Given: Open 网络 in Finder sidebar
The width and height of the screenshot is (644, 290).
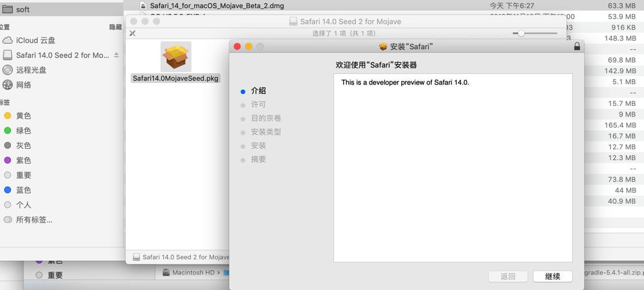Looking at the screenshot, I should pyautogui.click(x=23, y=85).
